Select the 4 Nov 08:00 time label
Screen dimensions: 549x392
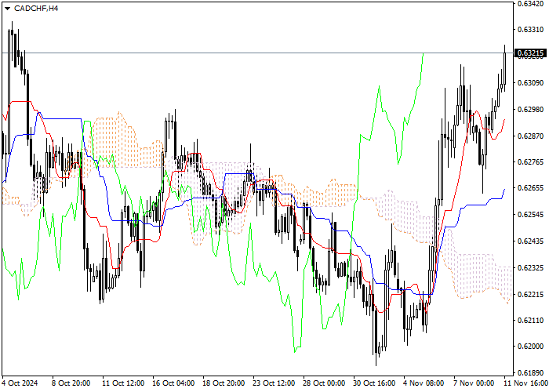(x=424, y=383)
